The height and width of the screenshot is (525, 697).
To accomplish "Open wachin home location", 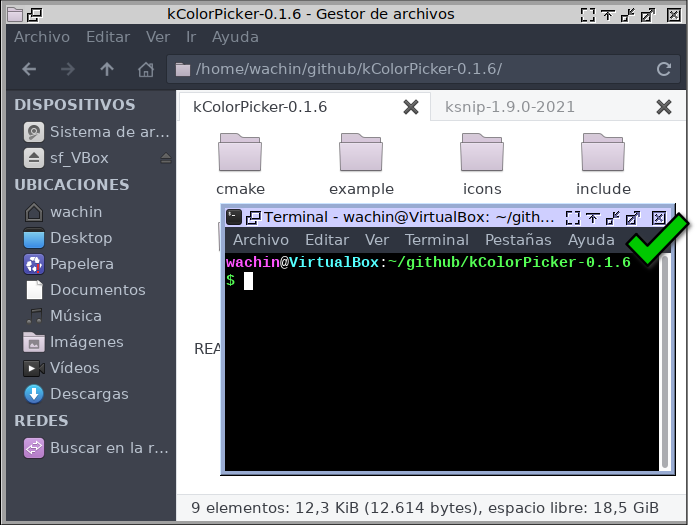I will click(63, 212).
